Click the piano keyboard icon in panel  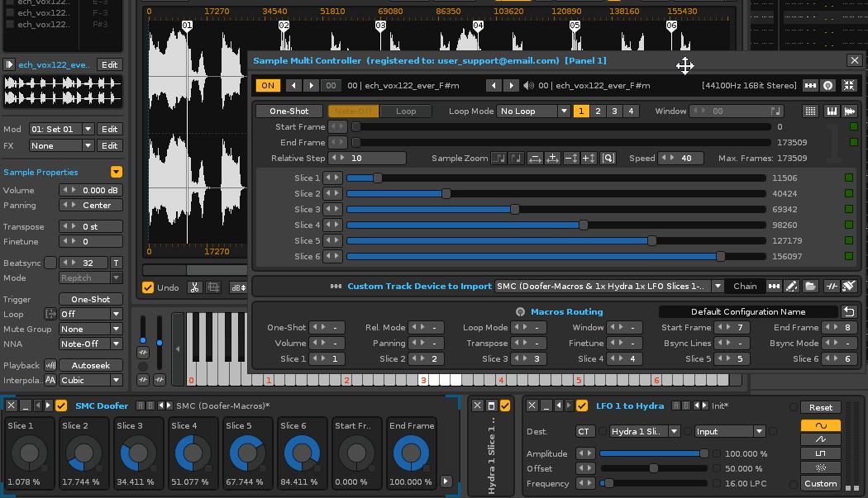[830, 111]
